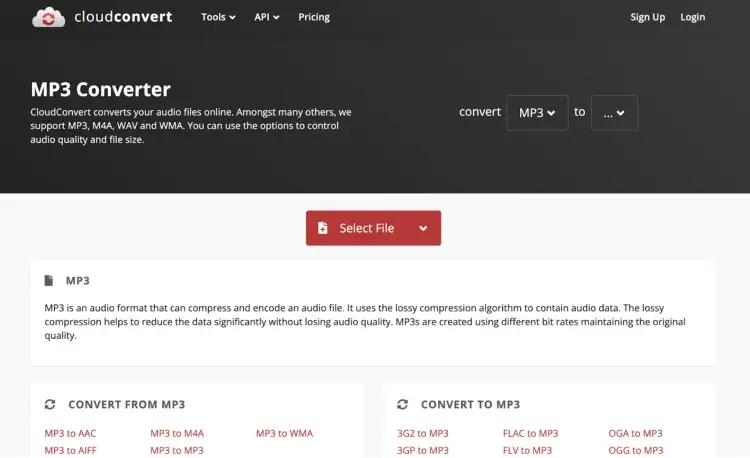Click the refresh icon beside Convert To MP3
Viewport: 750px width, 458px height.
(x=402, y=404)
